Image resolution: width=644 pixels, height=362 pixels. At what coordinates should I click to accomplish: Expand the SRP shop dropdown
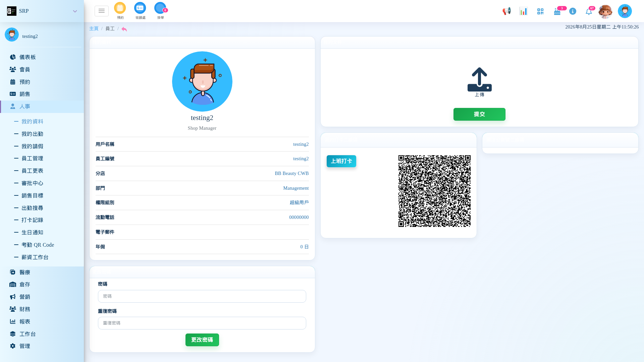tap(75, 11)
